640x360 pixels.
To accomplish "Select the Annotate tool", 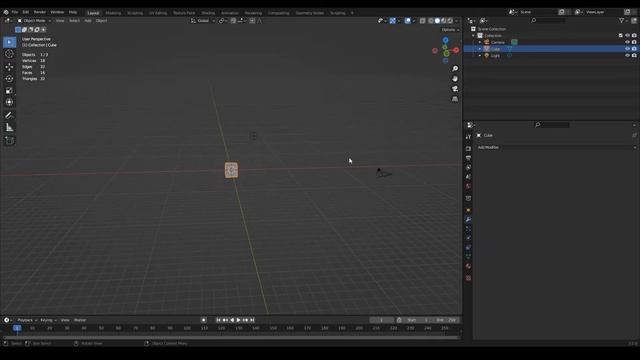I will (x=9, y=116).
